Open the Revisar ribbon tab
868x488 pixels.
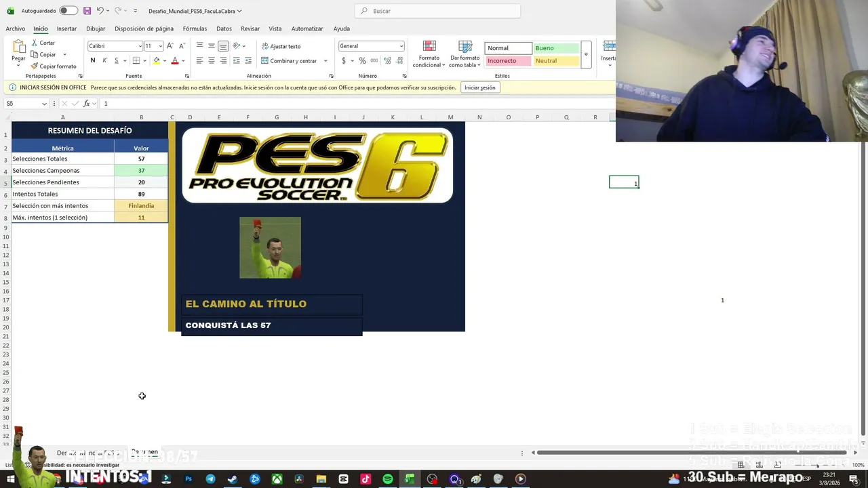[x=250, y=28]
